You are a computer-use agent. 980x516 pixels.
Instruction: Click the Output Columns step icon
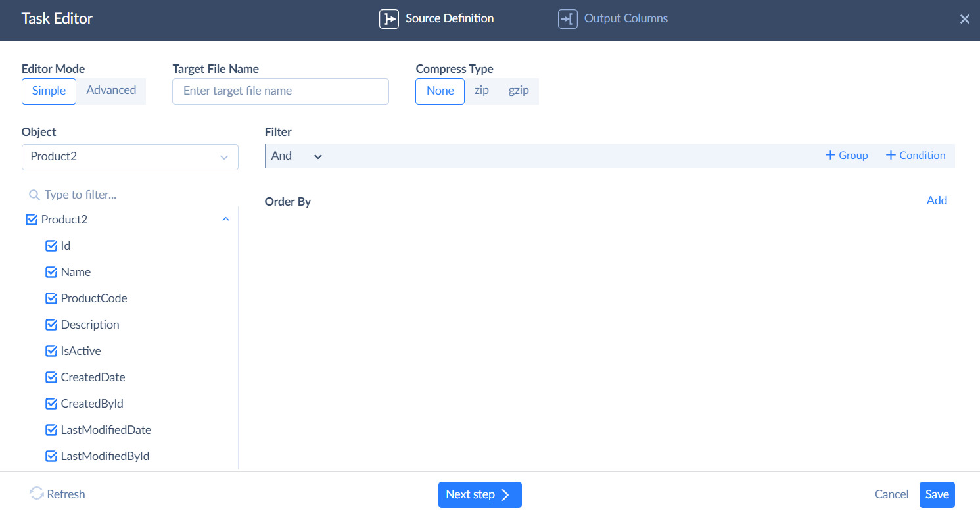(x=567, y=19)
